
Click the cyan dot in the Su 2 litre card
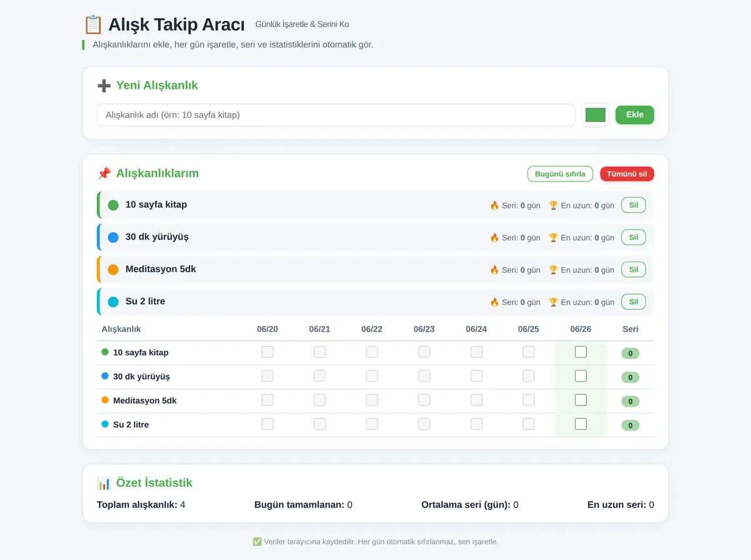tap(113, 302)
